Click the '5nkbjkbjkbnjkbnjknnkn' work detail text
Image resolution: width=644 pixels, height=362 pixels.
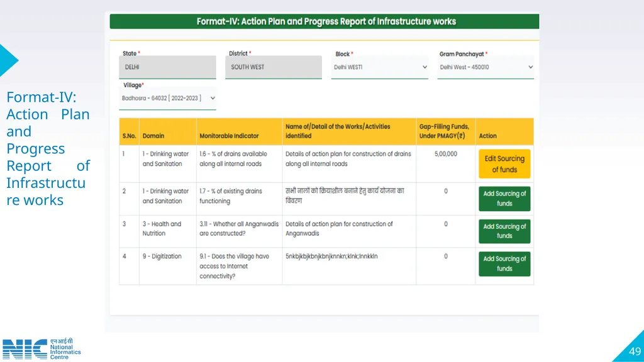(331, 256)
